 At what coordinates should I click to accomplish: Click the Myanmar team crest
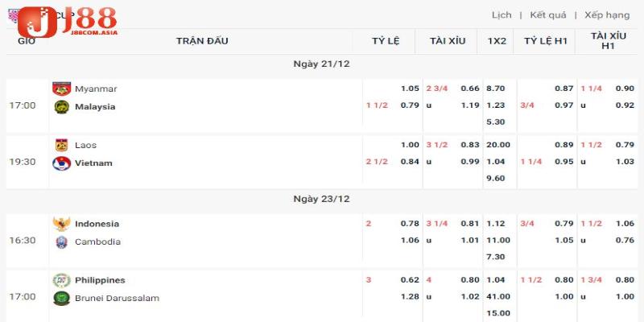pyautogui.click(x=62, y=89)
